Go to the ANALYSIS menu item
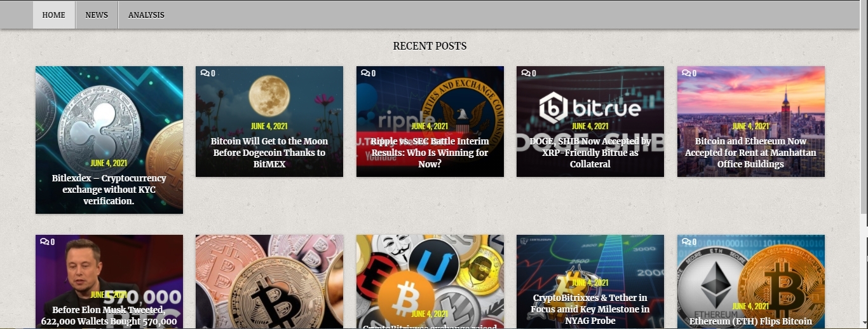Screen dimensions: 868x329 [x=146, y=15]
